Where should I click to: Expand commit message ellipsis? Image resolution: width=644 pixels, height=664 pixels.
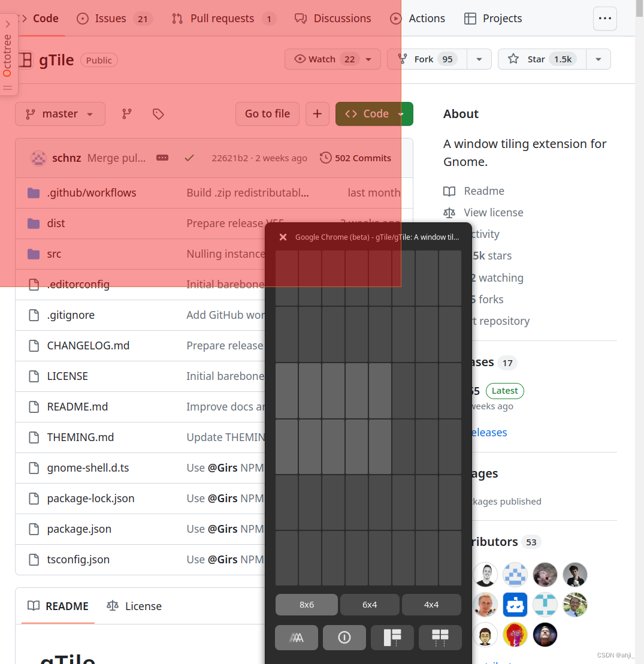pos(162,158)
